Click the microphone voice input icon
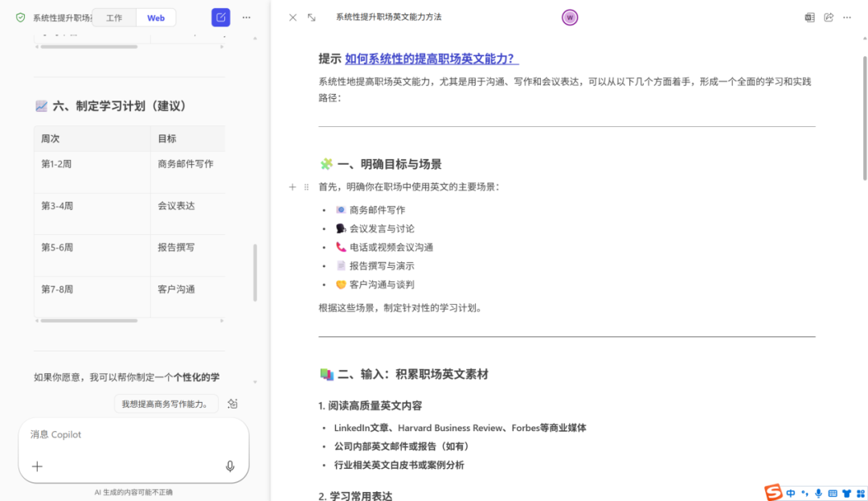 [x=230, y=466]
